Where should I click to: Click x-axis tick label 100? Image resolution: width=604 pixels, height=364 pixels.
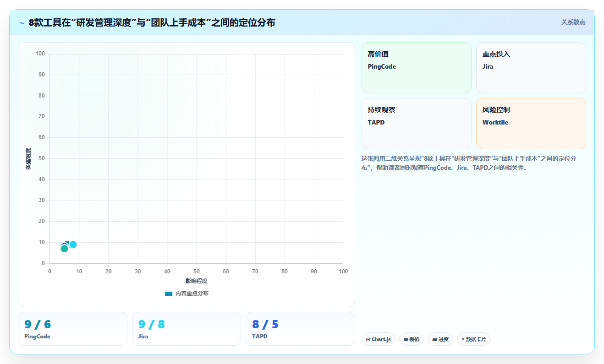click(x=343, y=272)
